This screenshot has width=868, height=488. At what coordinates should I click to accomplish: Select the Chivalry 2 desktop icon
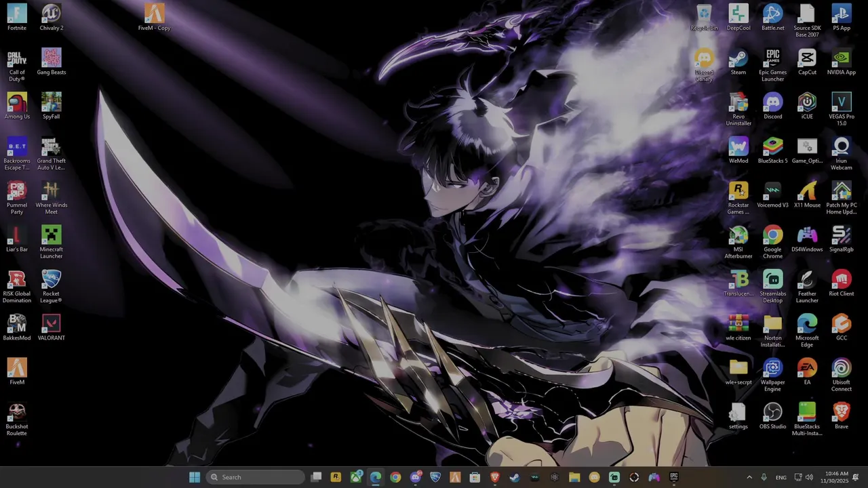click(52, 18)
